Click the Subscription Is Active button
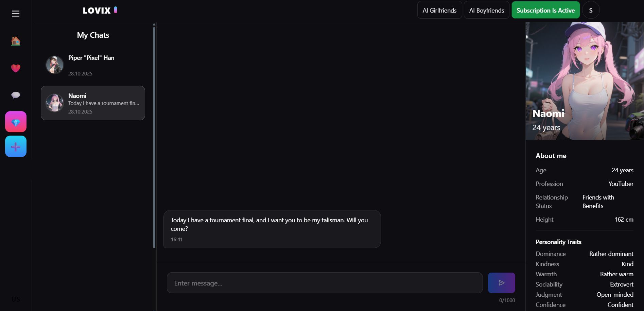The width and height of the screenshot is (644, 311). pos(545,11)
